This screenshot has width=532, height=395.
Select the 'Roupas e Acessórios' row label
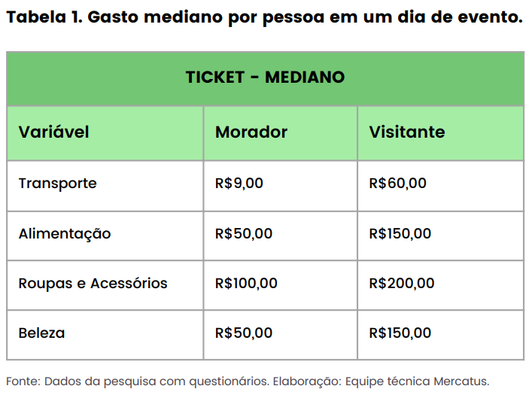point(93,284)
